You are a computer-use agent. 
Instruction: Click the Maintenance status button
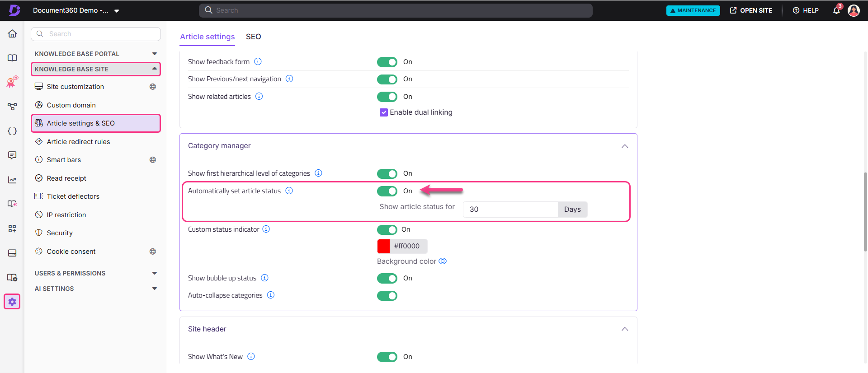click(693, 10)
